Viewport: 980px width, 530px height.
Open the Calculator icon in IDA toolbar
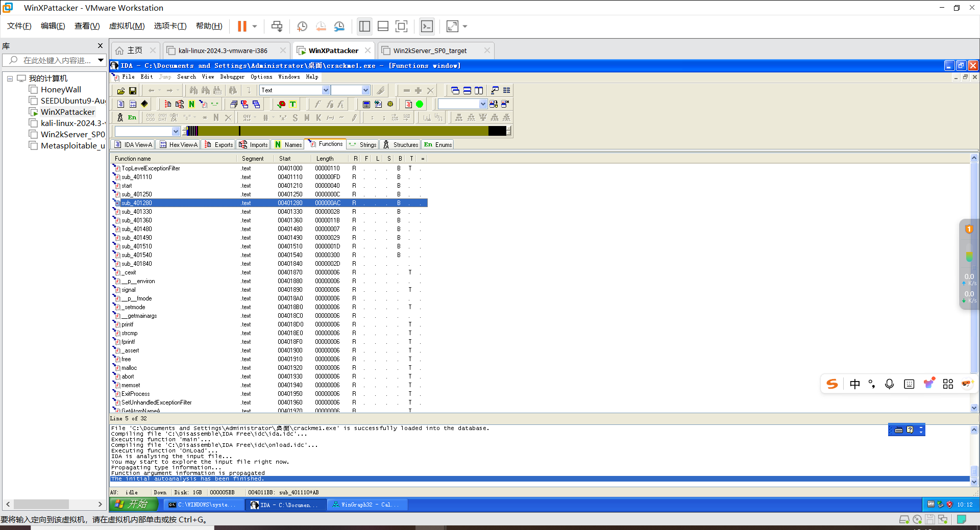(366, 104)
